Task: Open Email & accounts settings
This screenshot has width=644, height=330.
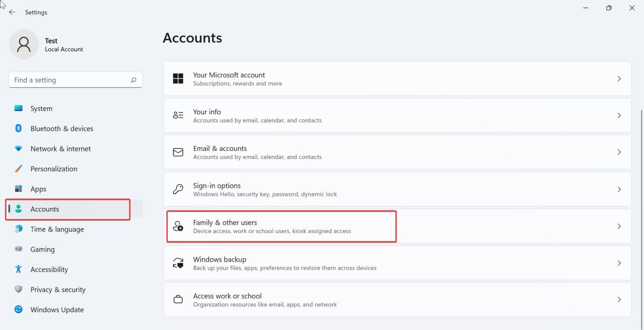Action: (x=397, y=152)
